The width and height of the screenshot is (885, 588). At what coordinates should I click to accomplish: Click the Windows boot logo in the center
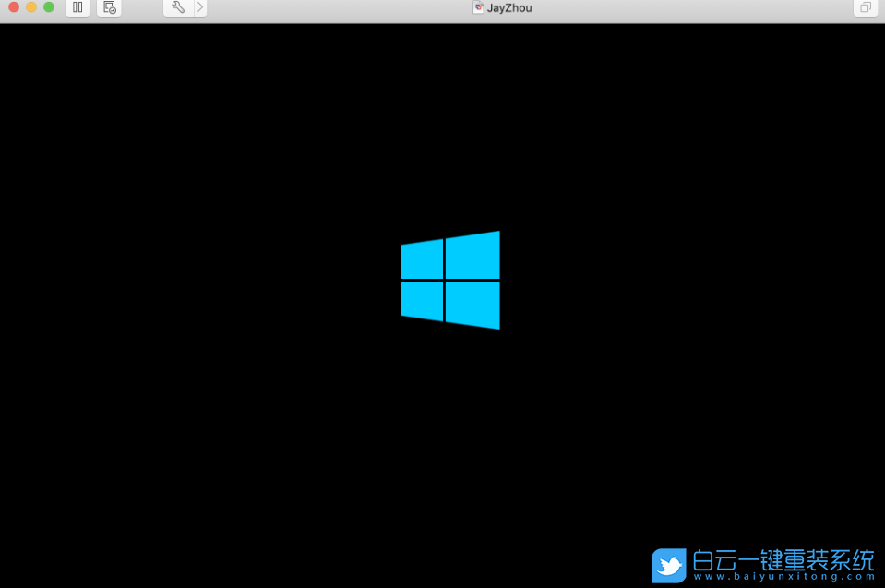coord(450,280)
